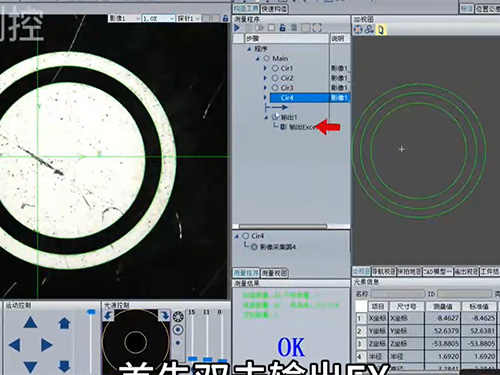Open the 测量程序 tab below the tree

(x=246, y=273)
